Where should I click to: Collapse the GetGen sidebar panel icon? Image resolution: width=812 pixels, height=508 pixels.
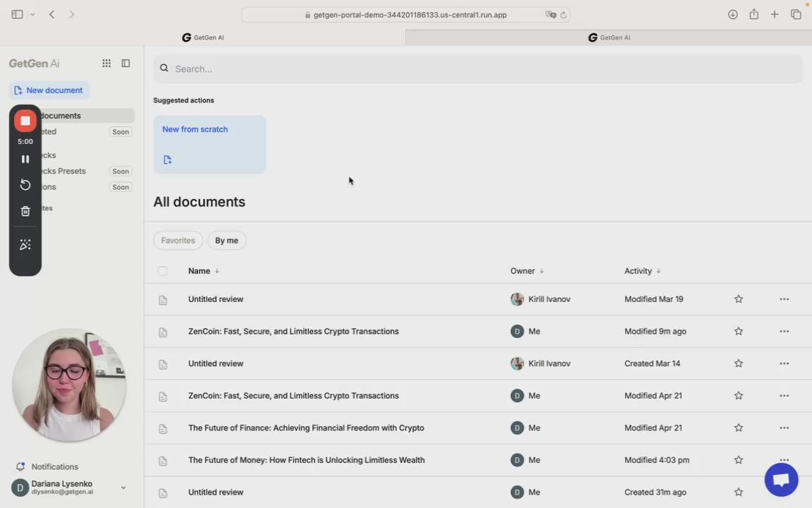(125, 64)
